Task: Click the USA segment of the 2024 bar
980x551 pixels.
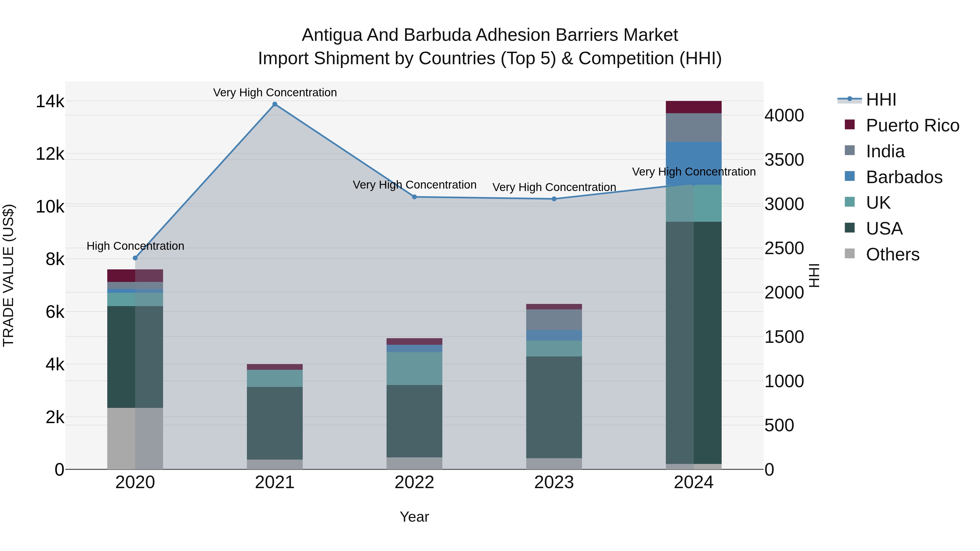Action: (694, 343)
